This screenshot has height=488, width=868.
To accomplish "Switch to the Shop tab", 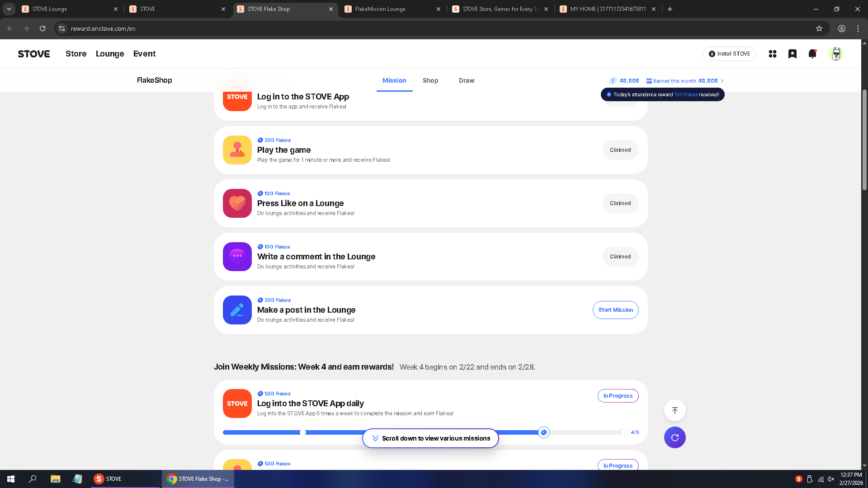I will tap(430, 80).
